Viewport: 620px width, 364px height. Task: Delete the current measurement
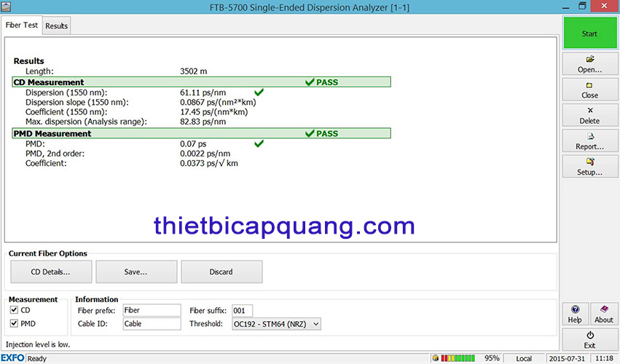pos(589,116)
